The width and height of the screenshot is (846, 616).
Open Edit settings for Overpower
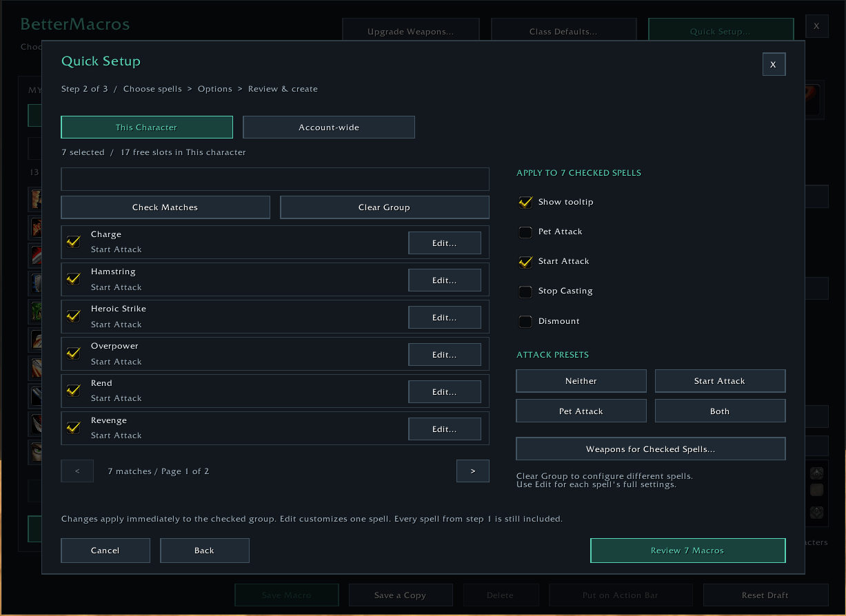[445, 355]
